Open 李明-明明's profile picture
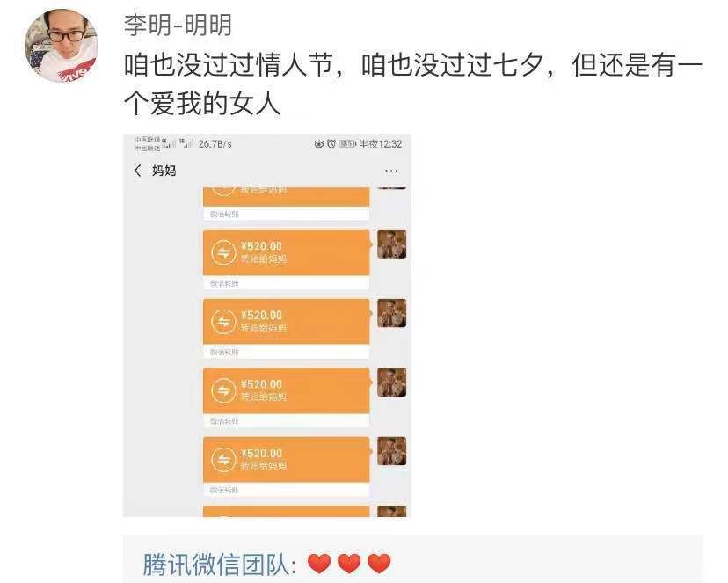Screen dimensions: 728x583 point(62,46)
